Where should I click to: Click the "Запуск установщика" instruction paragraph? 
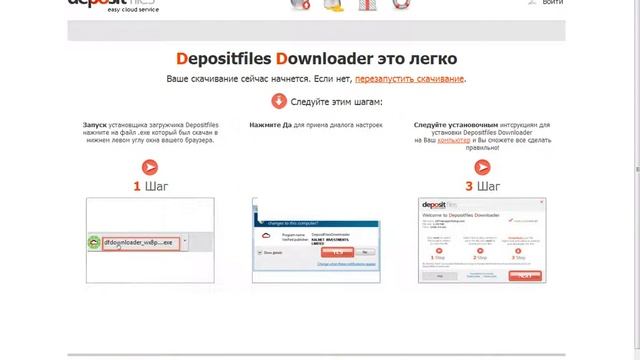(150, 133)
